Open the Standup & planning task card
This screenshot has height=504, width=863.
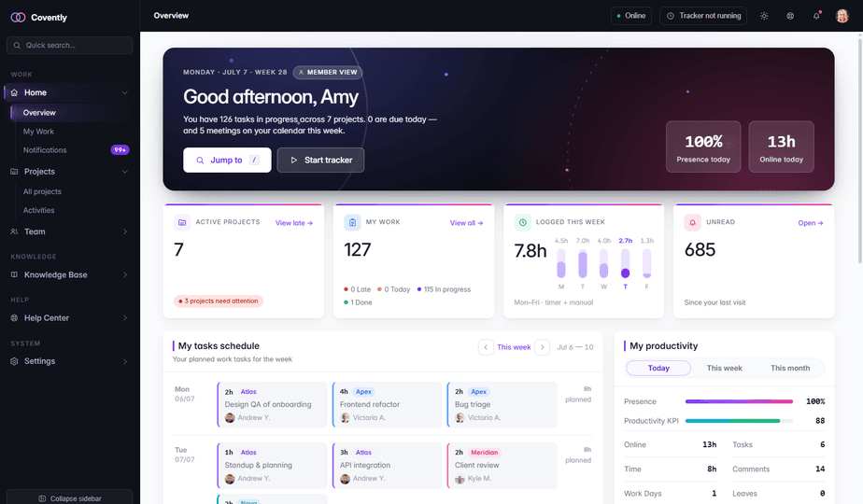tap(272, 466)
